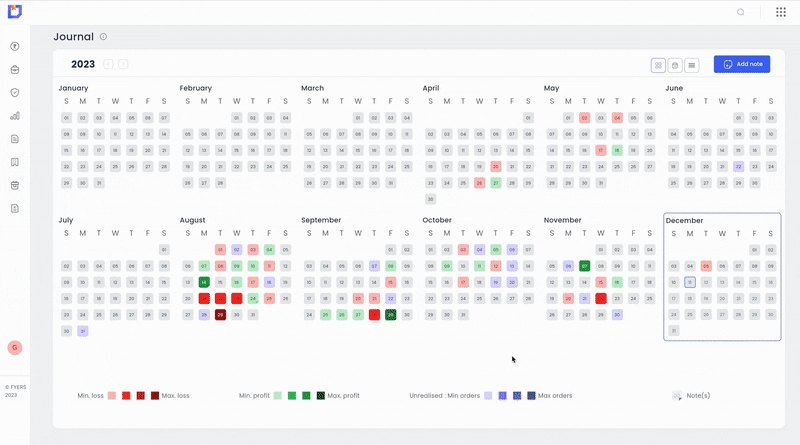
Task: Switch to the yearly grid view
Action: (x=658, y=65)
